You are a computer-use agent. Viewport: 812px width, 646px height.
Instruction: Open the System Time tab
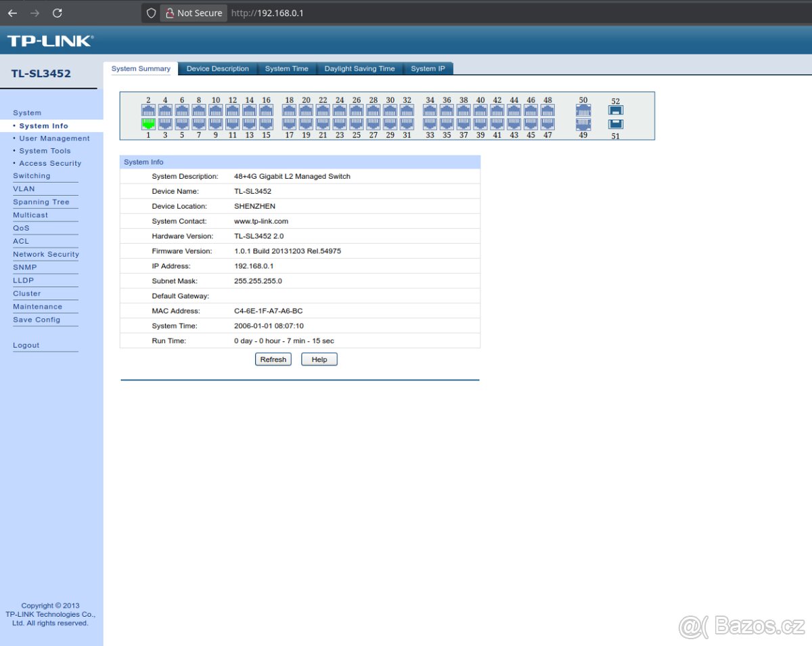287,68
